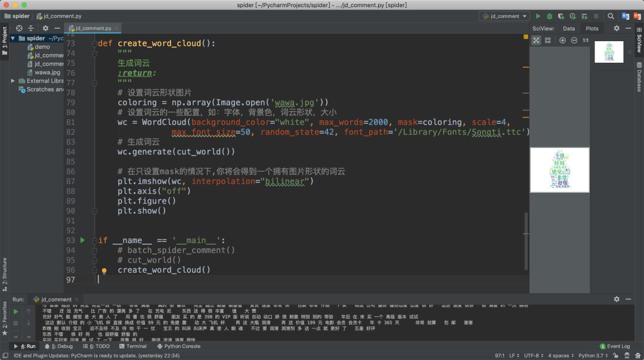Viewport: 644px width, 360px height.
Task: Rerun jd_comment in the Run panel
Action: [16, 311]
